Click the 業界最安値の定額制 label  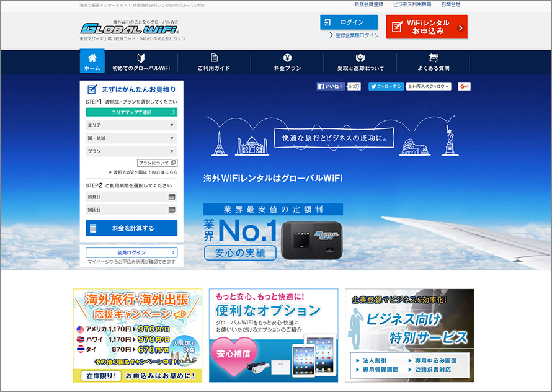[x=273, y=209]
